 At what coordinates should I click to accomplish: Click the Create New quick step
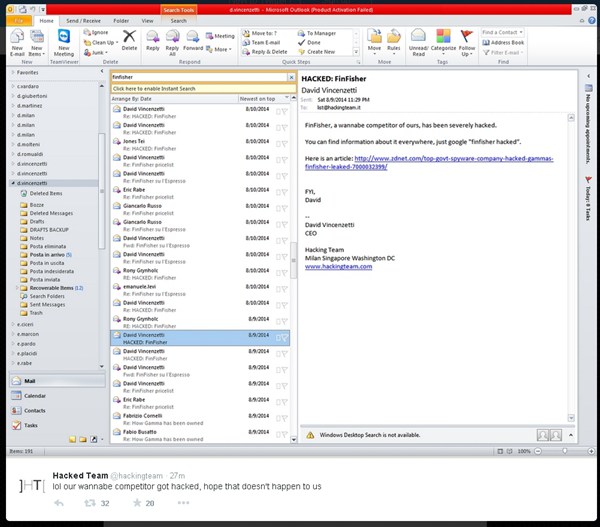pyautogui.click(x=317, y=52)
